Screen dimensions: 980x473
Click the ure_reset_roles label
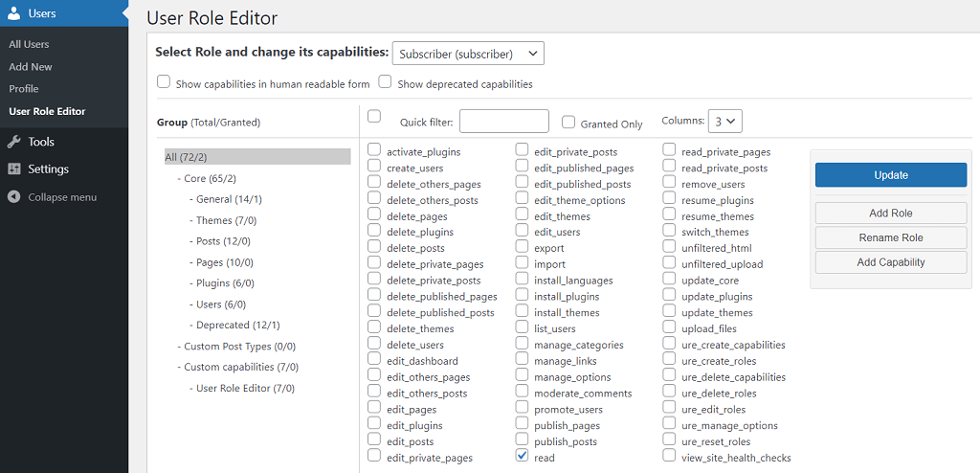716,441
